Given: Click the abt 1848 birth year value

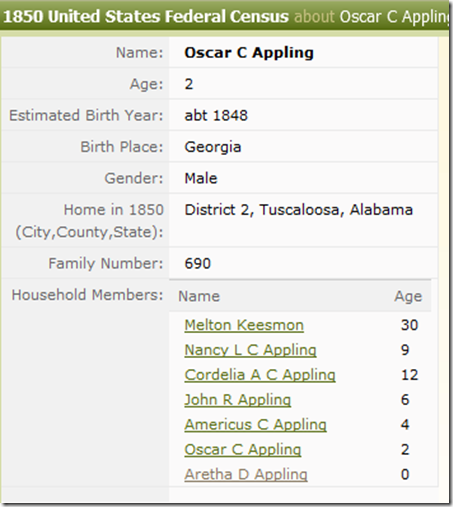Looking at the screenshot, I should 216,115.
